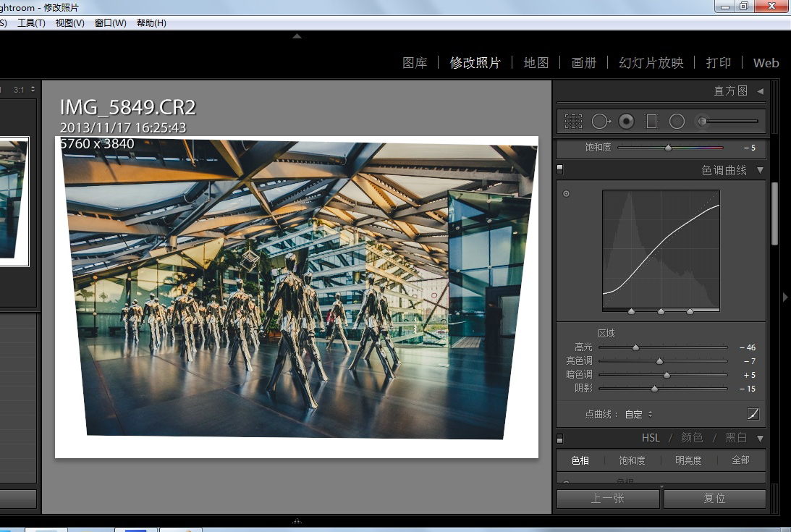Switch to the 地图 module
Screen dimensions: 791x532
point(536,63)
